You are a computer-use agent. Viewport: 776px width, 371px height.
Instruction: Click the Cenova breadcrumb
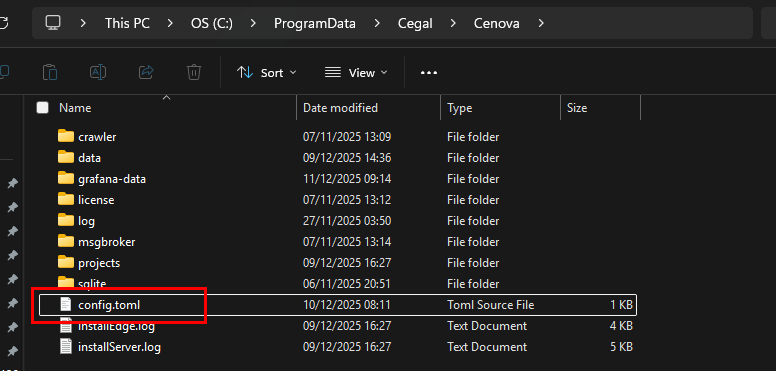496,23
